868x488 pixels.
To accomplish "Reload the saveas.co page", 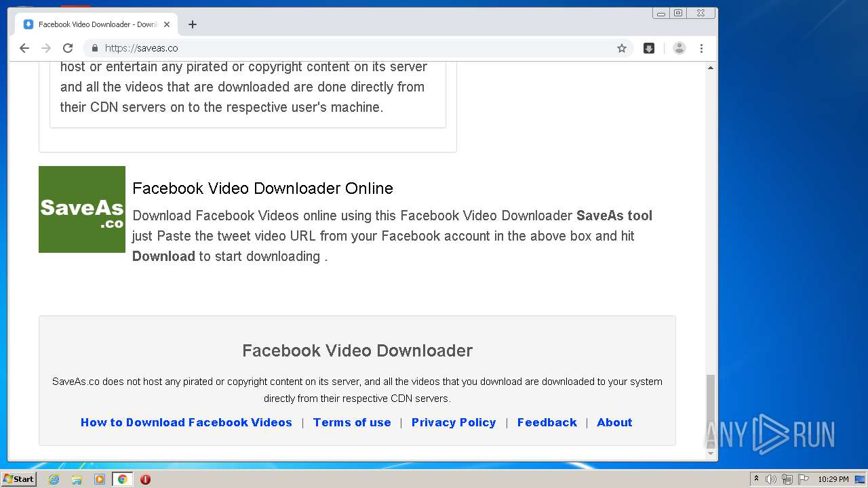I will (x=68, y=48).
